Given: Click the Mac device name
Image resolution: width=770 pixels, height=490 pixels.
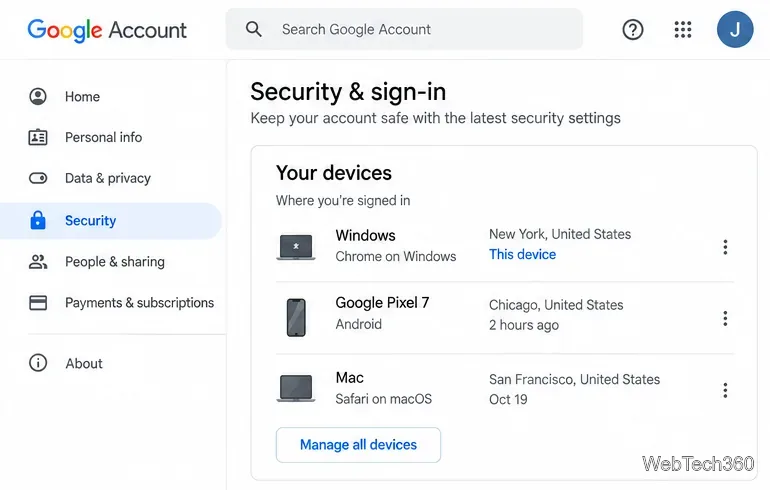Looking at the screenshot, I should (x=350, y=378).
